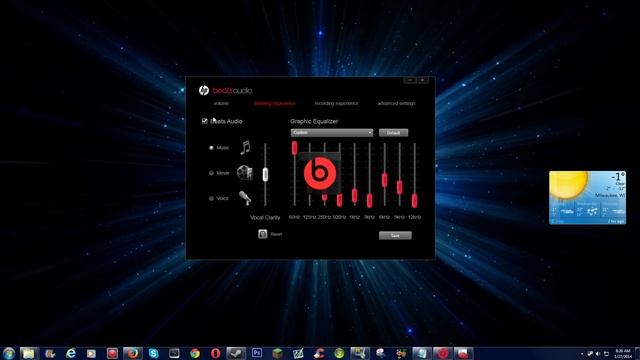Screen dimensions: 640x360
Task: Switch to the listening experience tab
Action: pyautogui.click(x=275, y=104)
